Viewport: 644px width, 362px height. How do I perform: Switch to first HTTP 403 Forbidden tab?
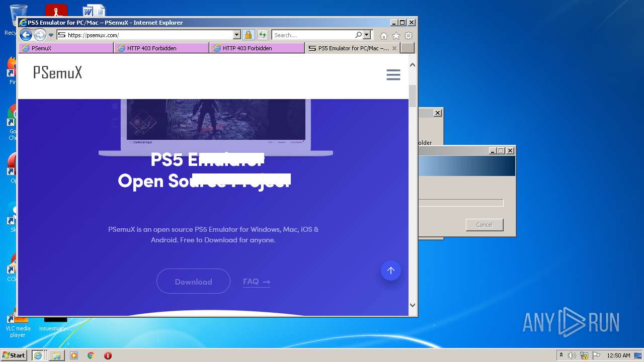pyautogui.click(x=162, y=48)
